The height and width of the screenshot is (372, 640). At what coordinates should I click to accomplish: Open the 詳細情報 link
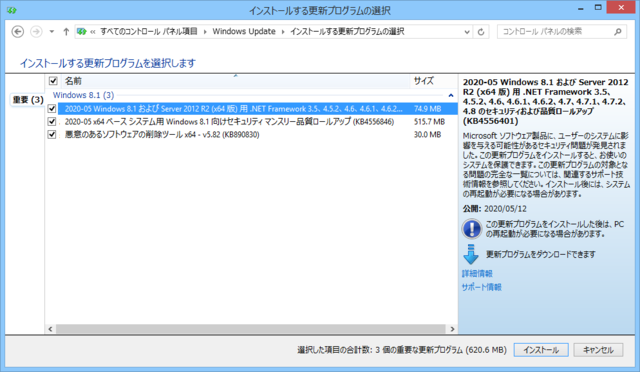click(x=477, y=273)
